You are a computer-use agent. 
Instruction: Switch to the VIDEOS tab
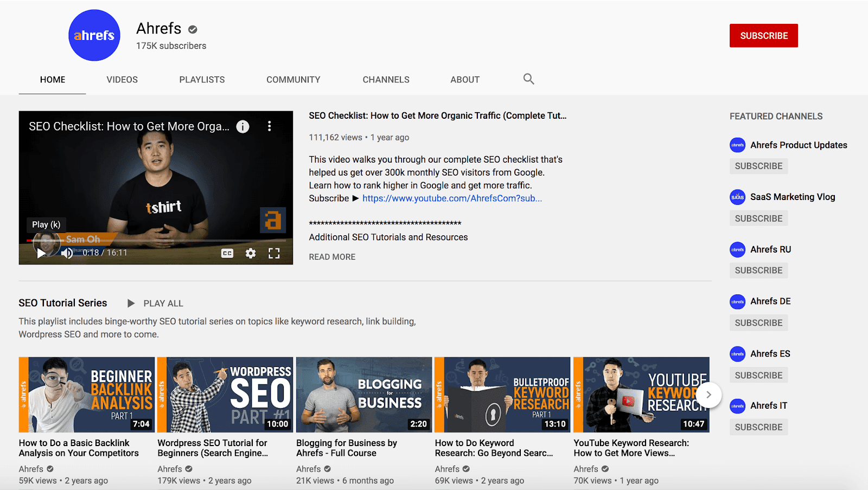122,80
